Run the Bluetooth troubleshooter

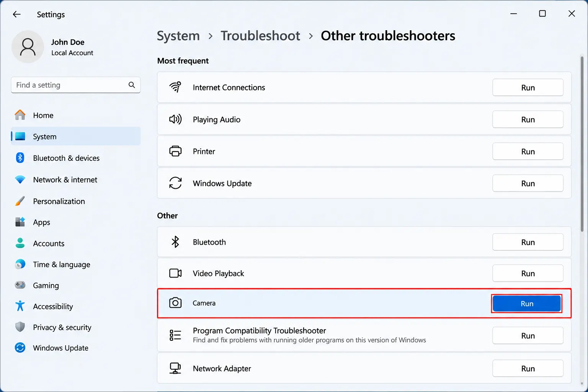pos(528,242)
